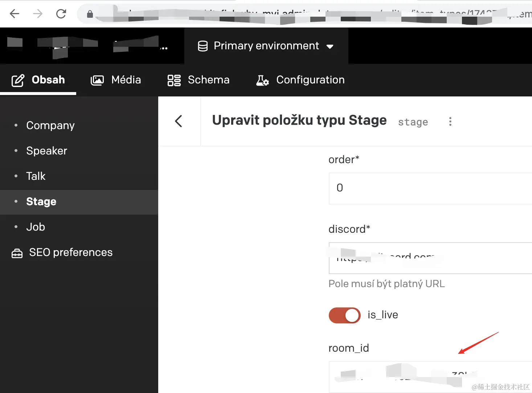
Task: Expand the Primary environment dropdown
Action: (330, 46)
